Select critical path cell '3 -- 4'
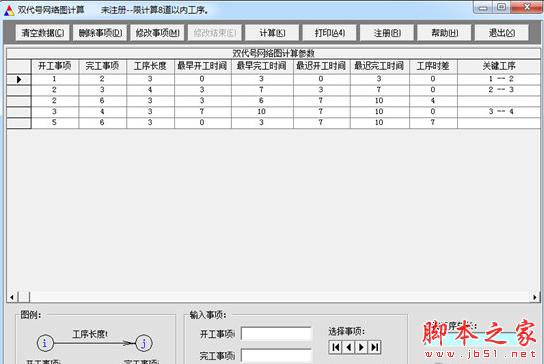Screen dimensions: 544x364 [x=499, y=112]
